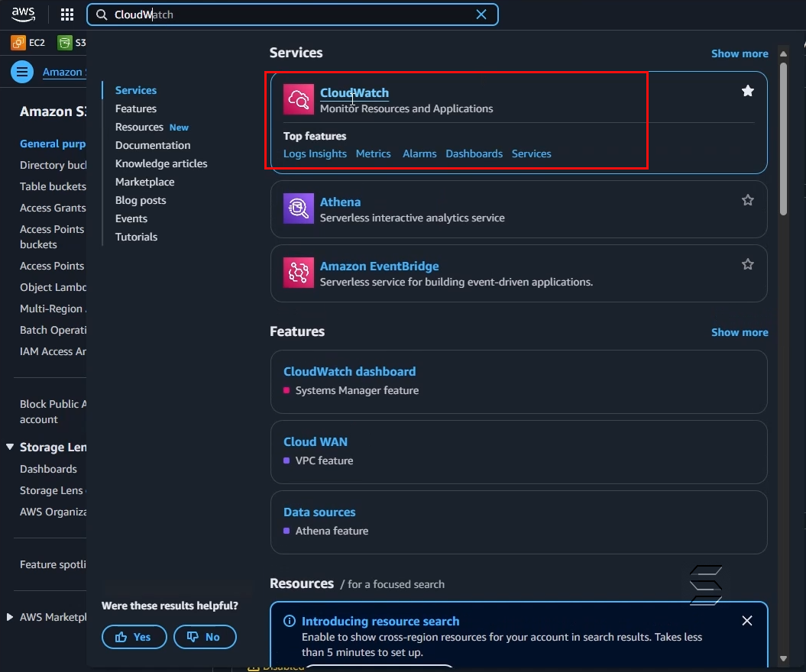806x672 pixels.
Task: Open the CloudWatch service link
Action: tap(354, 93)
